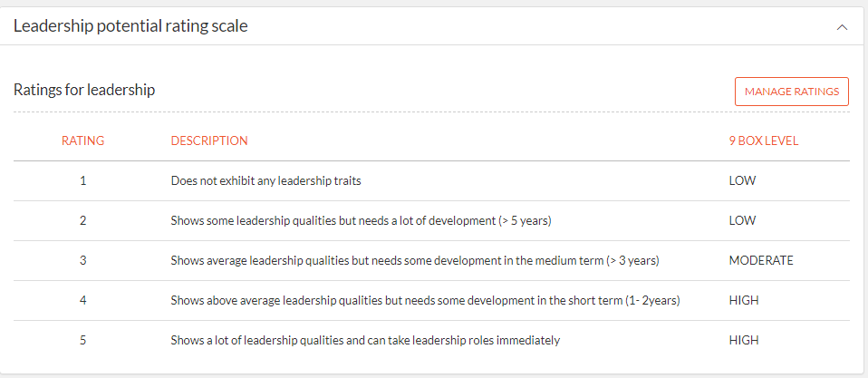Click rating number 2 in the table
868x378 pixels.
coord(83,220)
